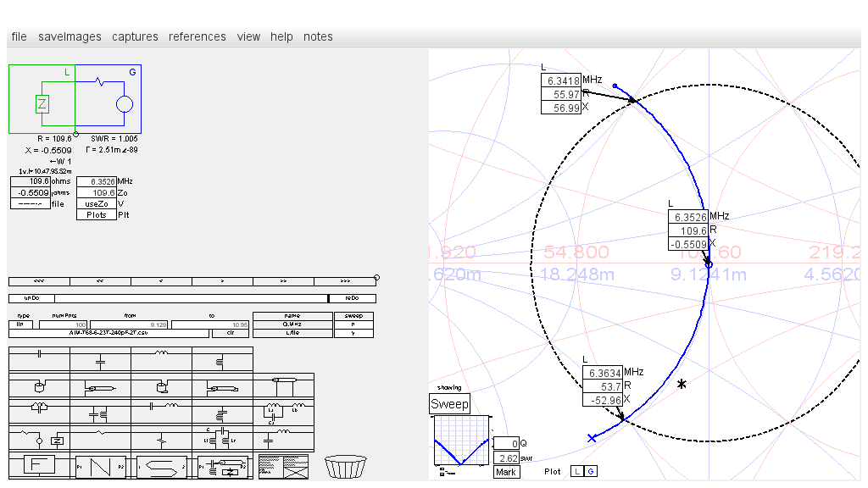Click the numPnts field showing 100
868x488 pixels.
(x=64, y=324)
